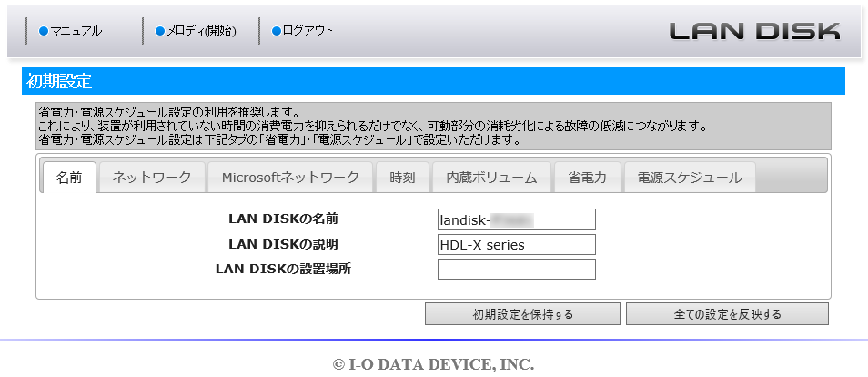Image resolution: width=868 pixels, height=377 pixels.
Task: Click the blue dot beside メロディ(開始)
Action: click(160, 32)
